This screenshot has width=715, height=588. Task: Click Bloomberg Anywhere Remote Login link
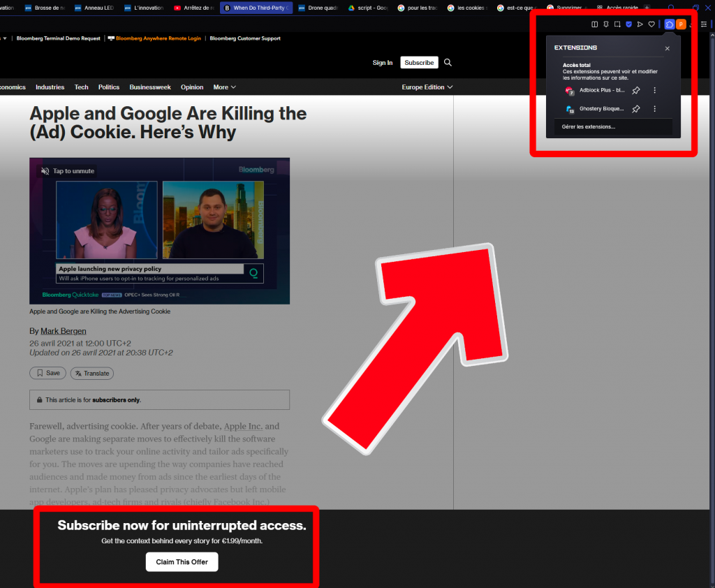point(159,38)
